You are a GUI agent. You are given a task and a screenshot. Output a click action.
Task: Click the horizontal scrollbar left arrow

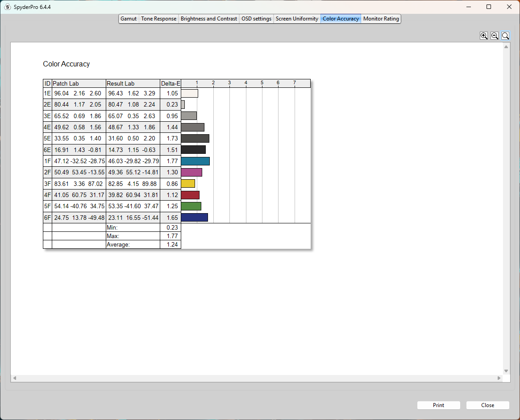click(x=15, y=378)
